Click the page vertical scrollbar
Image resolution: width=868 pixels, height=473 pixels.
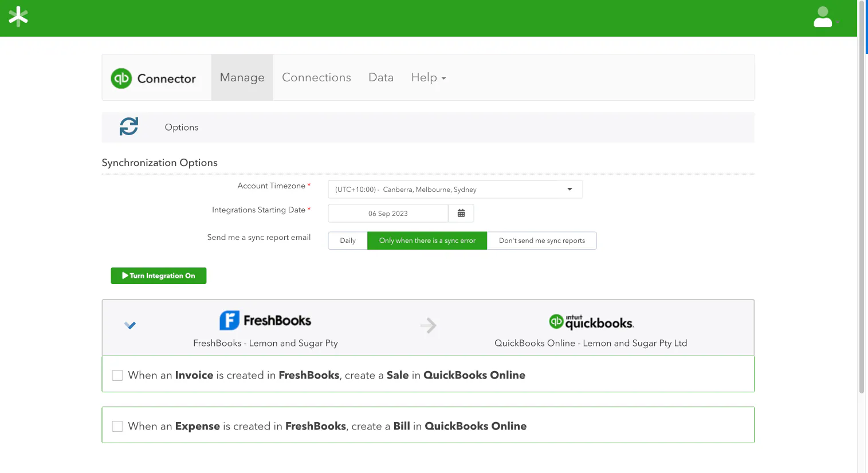coord(862,197)
